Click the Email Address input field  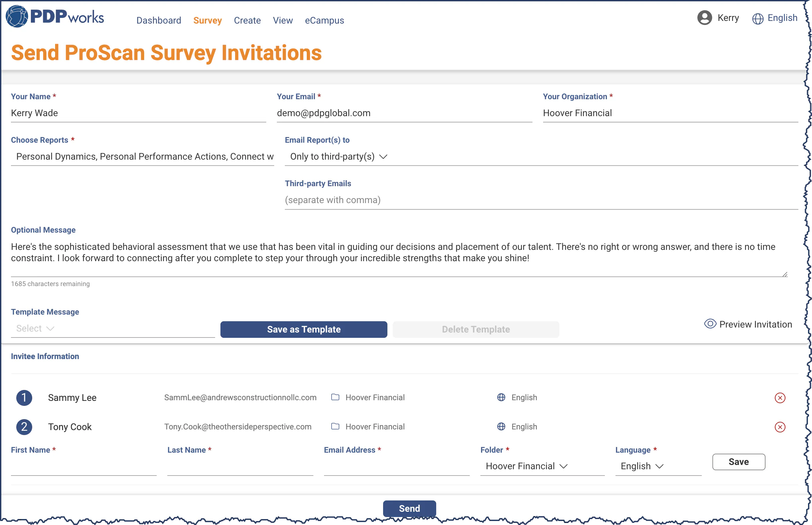coord(397,466)
